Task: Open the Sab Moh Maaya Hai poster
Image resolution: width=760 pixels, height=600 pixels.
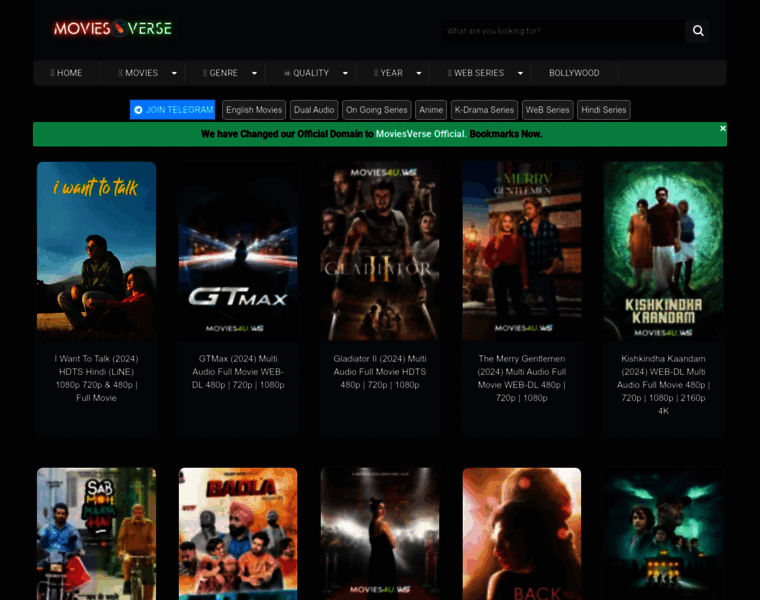Action: pyautogui.click(x=96, y=534)
